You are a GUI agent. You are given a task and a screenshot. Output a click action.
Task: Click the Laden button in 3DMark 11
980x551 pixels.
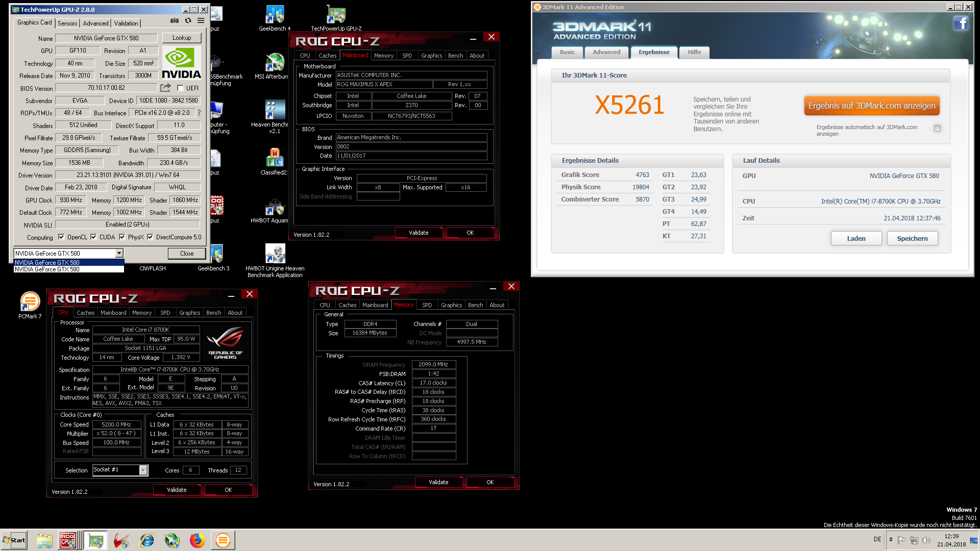click(x=856, y=238)
